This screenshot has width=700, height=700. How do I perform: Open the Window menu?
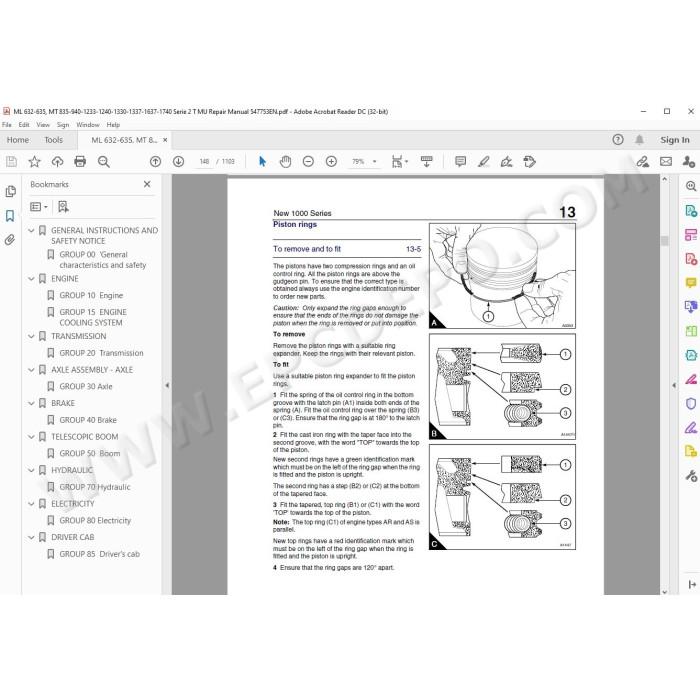pos(88,125)
